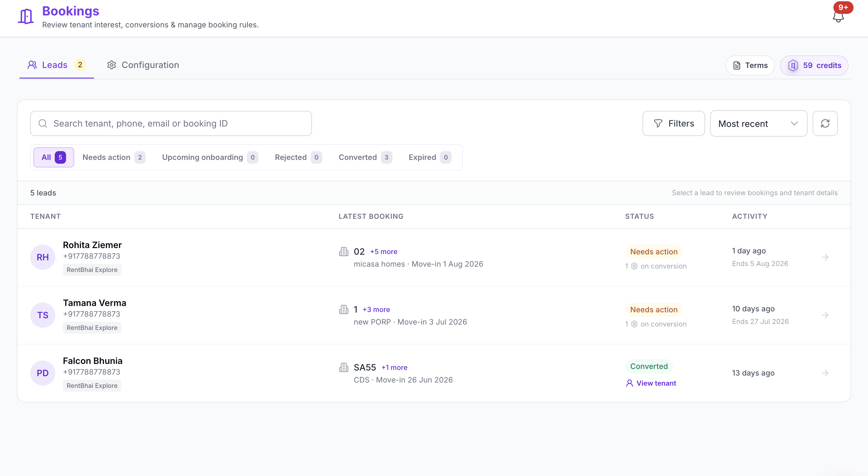Click the credit icon in Tamana's conversion note
Viewport: 868px width, 476px height.
pos(634,324)
